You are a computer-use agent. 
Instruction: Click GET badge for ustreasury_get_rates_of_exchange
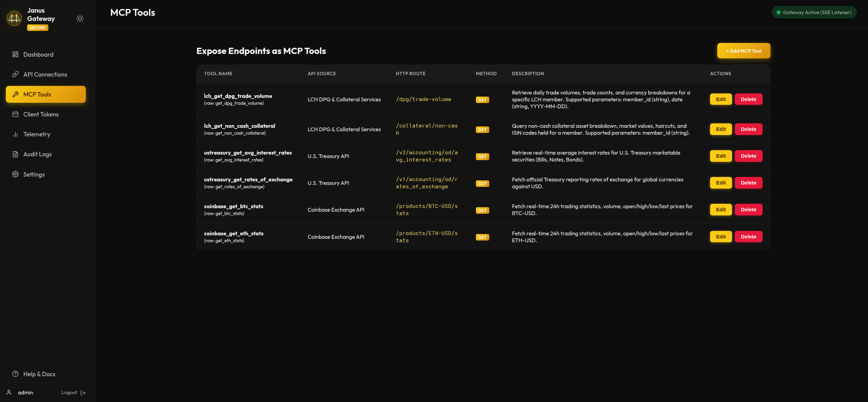pyautogui.click(x=482, y=183)
